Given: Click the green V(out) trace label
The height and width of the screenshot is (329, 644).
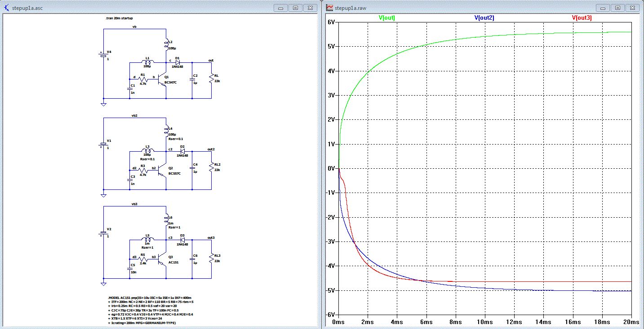Looking at the screenshot, I should pyautogui.click(x=386, y=18).
